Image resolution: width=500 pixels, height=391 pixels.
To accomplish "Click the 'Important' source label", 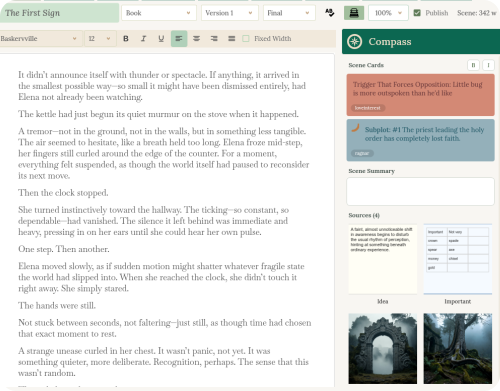I will click(x=458, y=301).
